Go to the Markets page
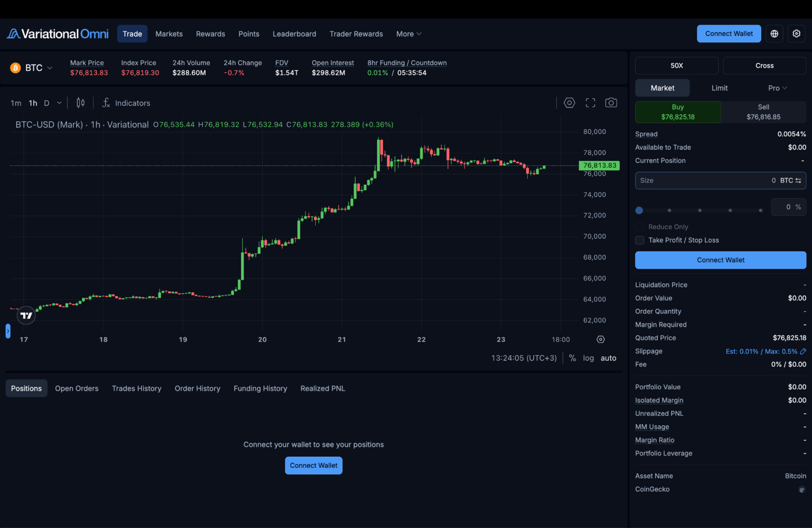The height and width of the screenshot is (528, 812). [169, 34]
